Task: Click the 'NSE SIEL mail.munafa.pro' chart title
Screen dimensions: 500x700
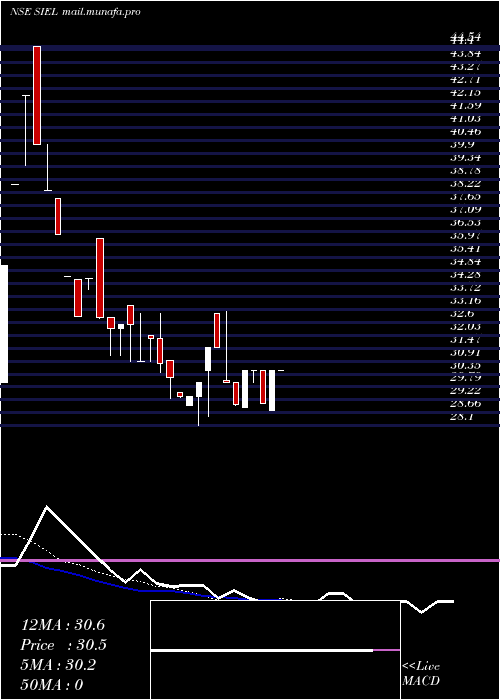Action: 75,12
